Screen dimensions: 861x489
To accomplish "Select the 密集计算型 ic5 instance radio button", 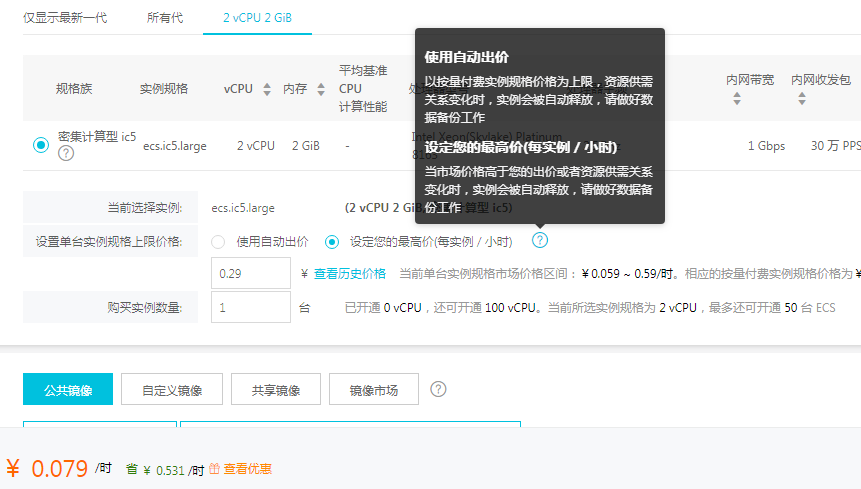I will (41, 145).
